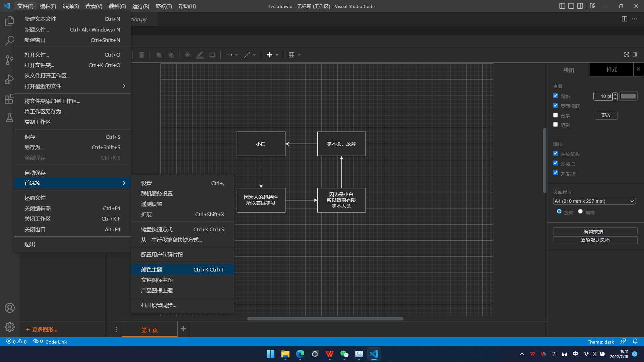Click the fill color bucket icon
Screen dimensions: 644x362
pos(188,55)
